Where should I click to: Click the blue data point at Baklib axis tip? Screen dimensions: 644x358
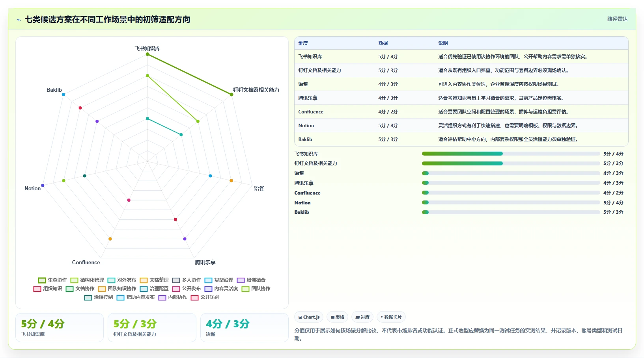[x=63, y=95]
